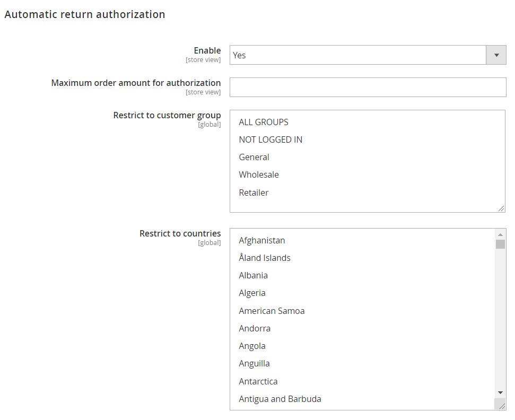Screen dimensions: 515x420
Task: Click the Maximum order amount input field
Action: pos(368,87)
